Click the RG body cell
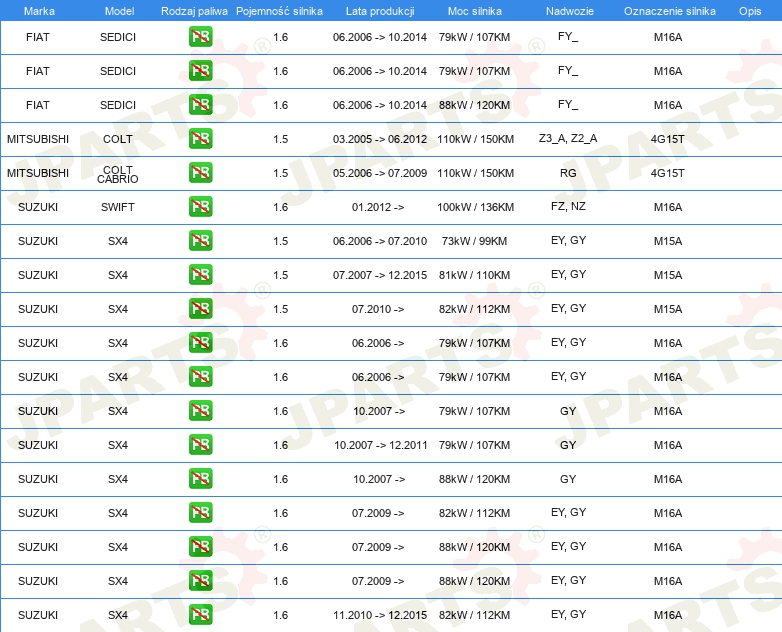This screenshot has width=782, height=632. [568, 173]
